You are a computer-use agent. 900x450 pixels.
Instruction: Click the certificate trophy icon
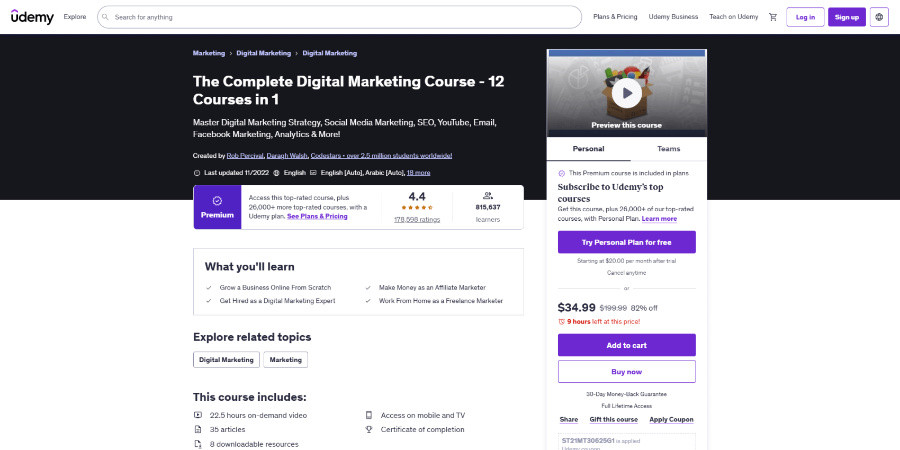[x=368, y=429]
